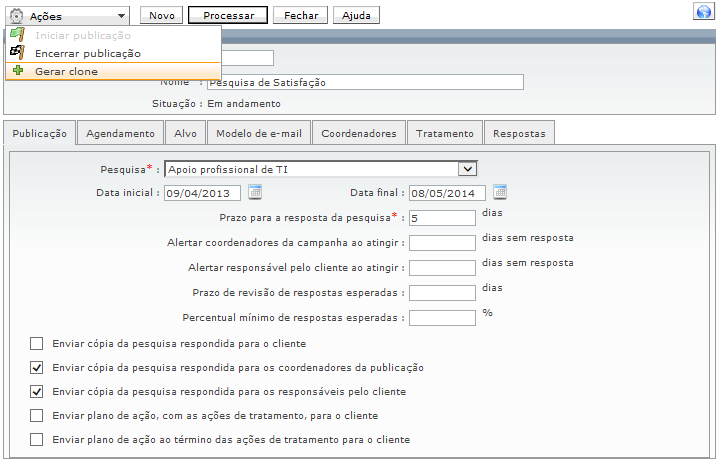Uncheck copy to client responsáveis
Viewport: 722px width, 464px height.
(x=37, y=392)
